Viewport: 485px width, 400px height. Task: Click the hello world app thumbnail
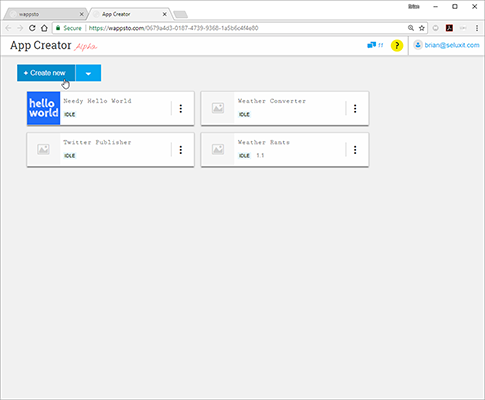pyautogui.click(x=44, y=108)
